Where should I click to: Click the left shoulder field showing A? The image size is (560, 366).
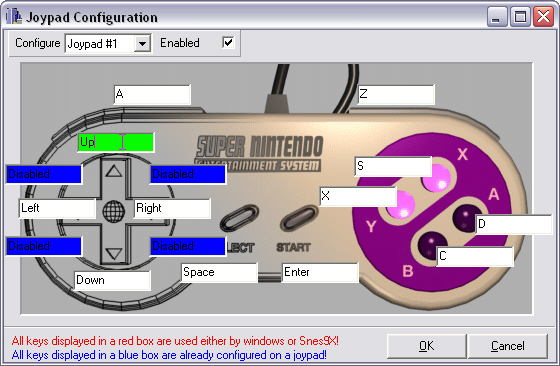click(152, 94)
